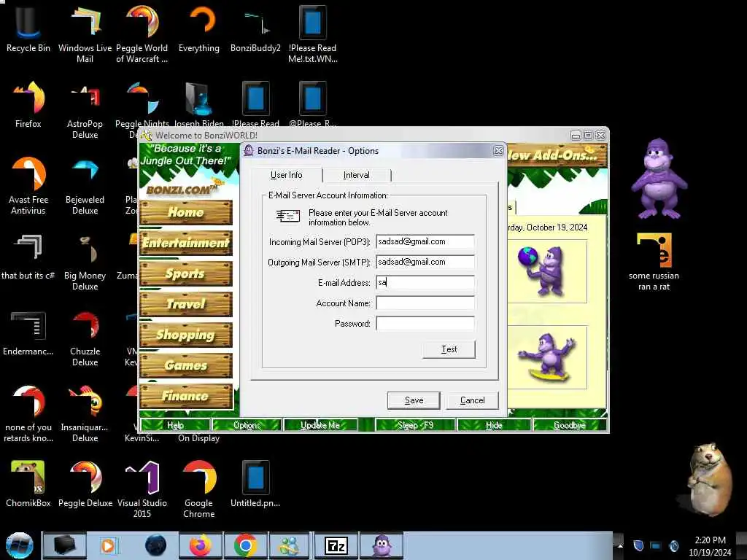This screenshot has height=560, width=747.
Task: Open Games in BonziWORLD sidebar
Action: pos(186,365)
